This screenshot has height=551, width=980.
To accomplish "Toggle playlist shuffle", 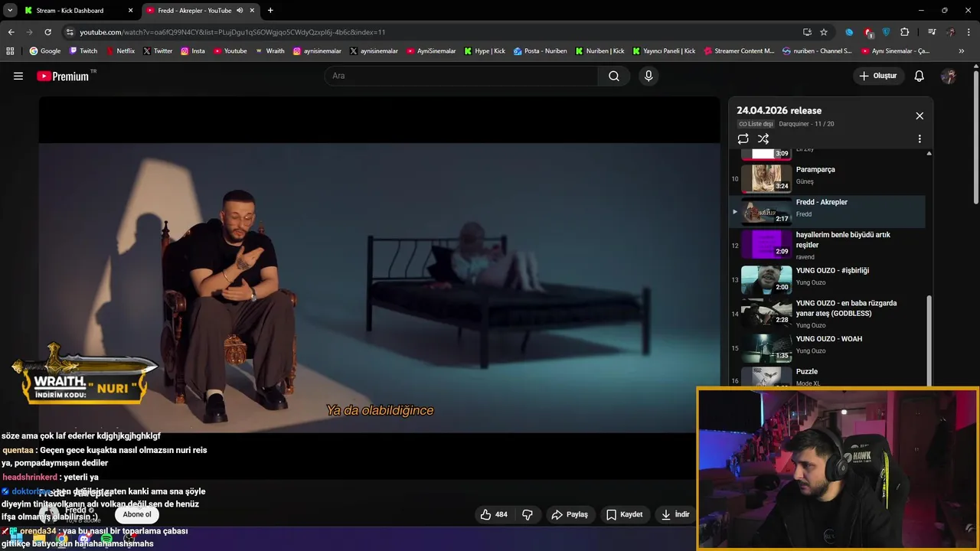I will pyautogui.click(x=763, y=139).
